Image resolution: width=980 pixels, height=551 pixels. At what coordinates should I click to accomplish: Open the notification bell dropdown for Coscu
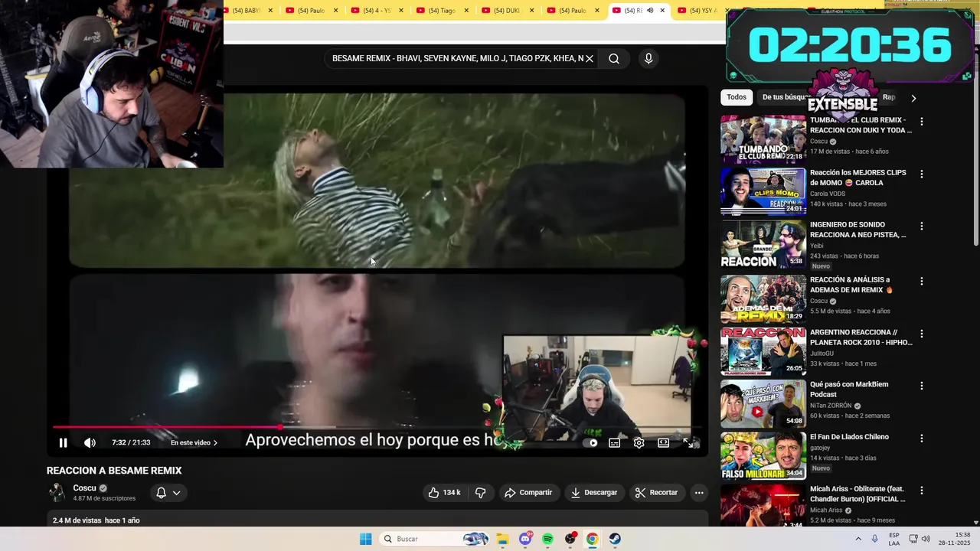pos(168,493)
